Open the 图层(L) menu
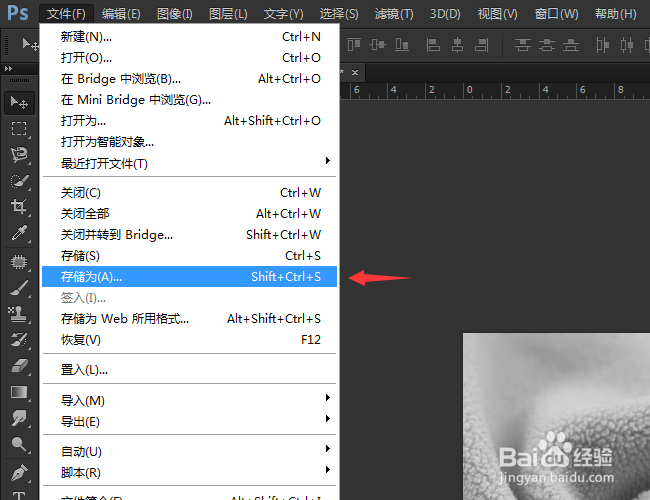 point(228,14)
